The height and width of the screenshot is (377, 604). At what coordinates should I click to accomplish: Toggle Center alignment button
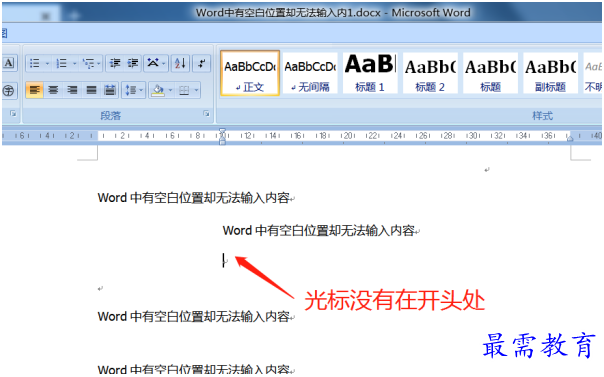53,90
